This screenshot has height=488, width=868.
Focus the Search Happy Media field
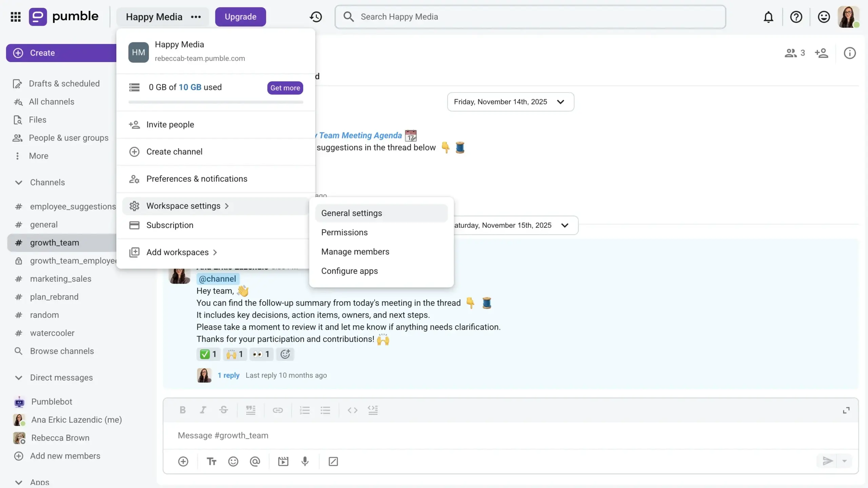[x=530, y=17]
